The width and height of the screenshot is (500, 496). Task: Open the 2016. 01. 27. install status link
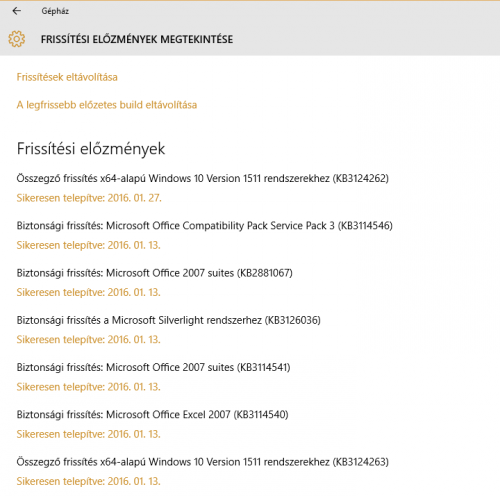point(89,198)
